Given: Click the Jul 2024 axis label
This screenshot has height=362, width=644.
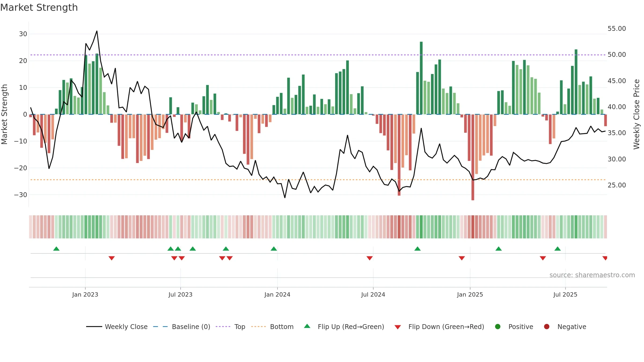Looking at the screenshot, I should [x=373, y=294].
